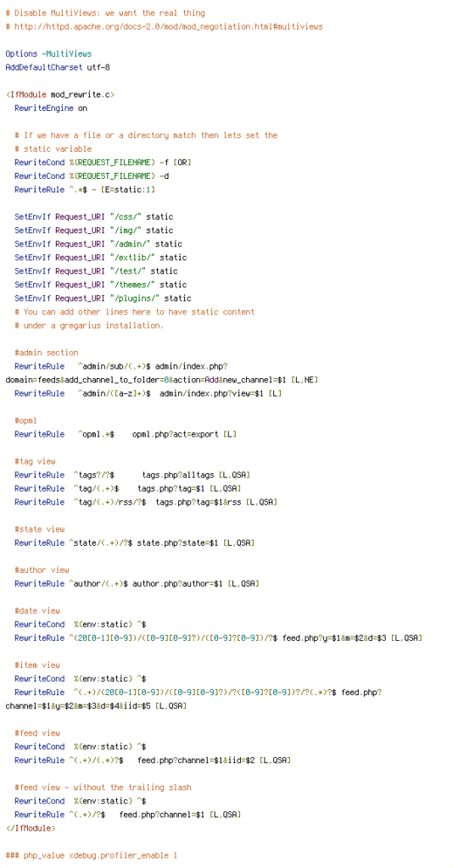Click the state.php?state=$1 rule
Screen dimensions: 453x868
coord(135,543)
